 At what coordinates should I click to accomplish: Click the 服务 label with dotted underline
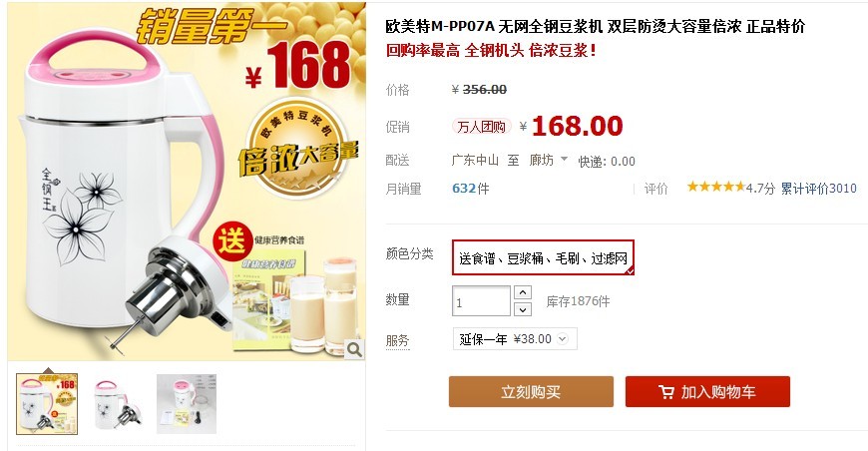coord(397,341)
